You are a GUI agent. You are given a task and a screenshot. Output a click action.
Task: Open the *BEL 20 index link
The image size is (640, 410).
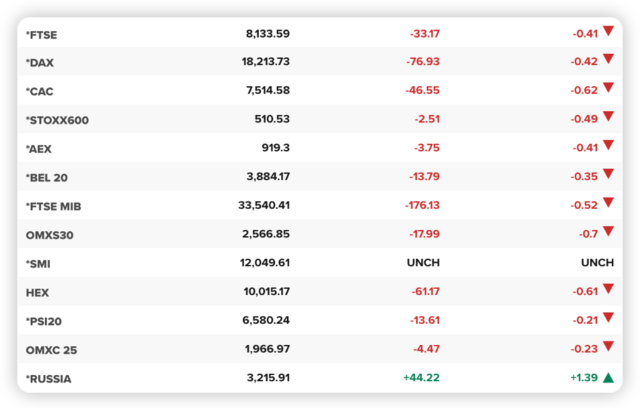click(47, 178)
